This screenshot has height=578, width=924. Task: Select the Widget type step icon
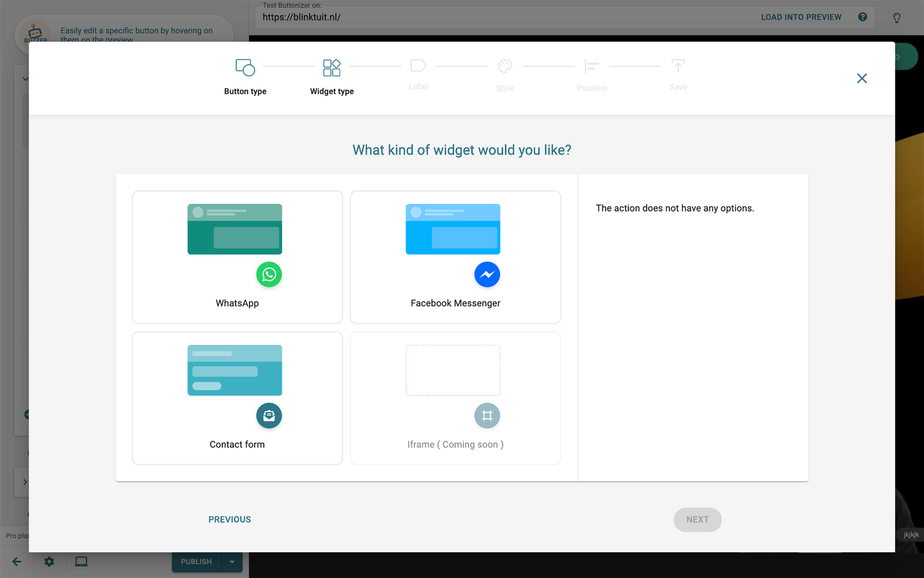click(x=331, y=67)
